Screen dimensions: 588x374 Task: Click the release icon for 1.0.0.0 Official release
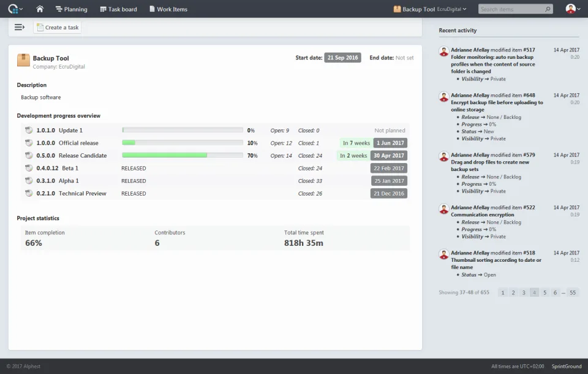tap(29, 143)
